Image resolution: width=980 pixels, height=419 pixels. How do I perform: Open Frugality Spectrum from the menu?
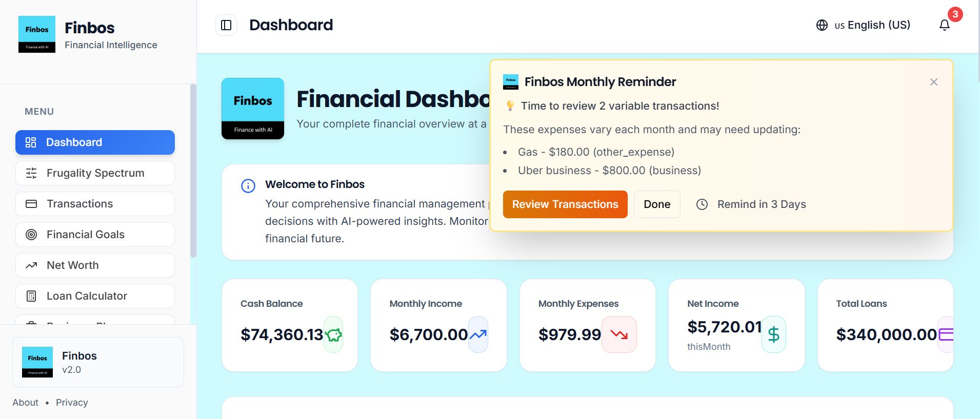tap(95, 173)
